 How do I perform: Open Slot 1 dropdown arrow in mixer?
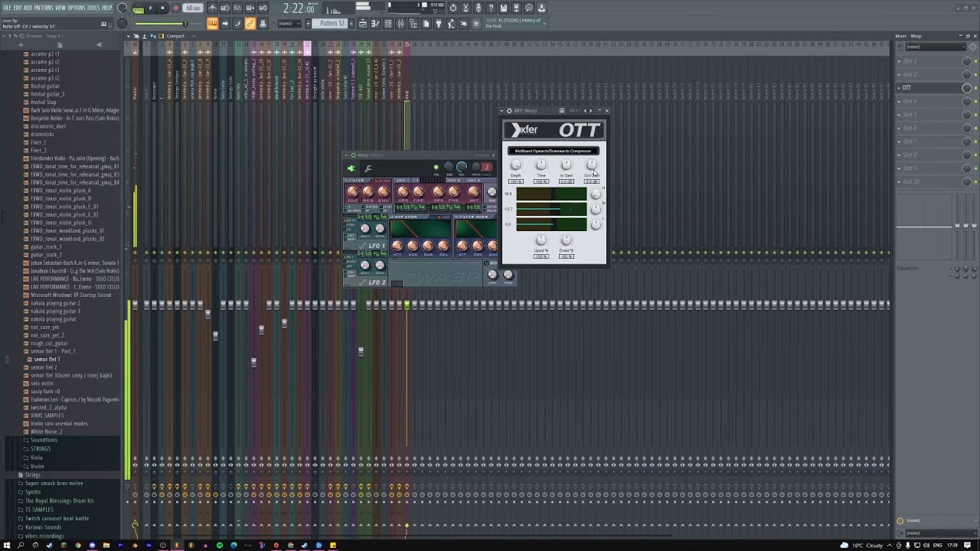899,61
